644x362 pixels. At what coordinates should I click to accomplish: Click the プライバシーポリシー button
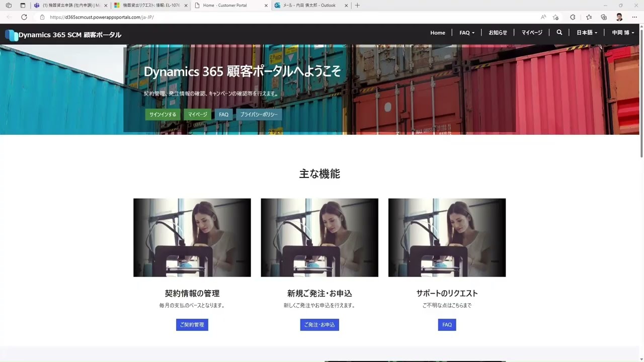(259, 115)
